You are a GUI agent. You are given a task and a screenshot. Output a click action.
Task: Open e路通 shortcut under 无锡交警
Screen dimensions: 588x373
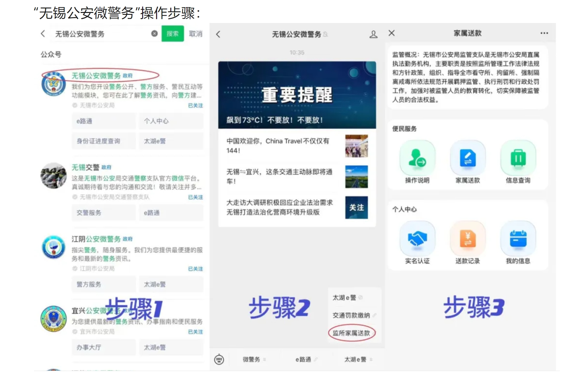[x=171, y=213]
